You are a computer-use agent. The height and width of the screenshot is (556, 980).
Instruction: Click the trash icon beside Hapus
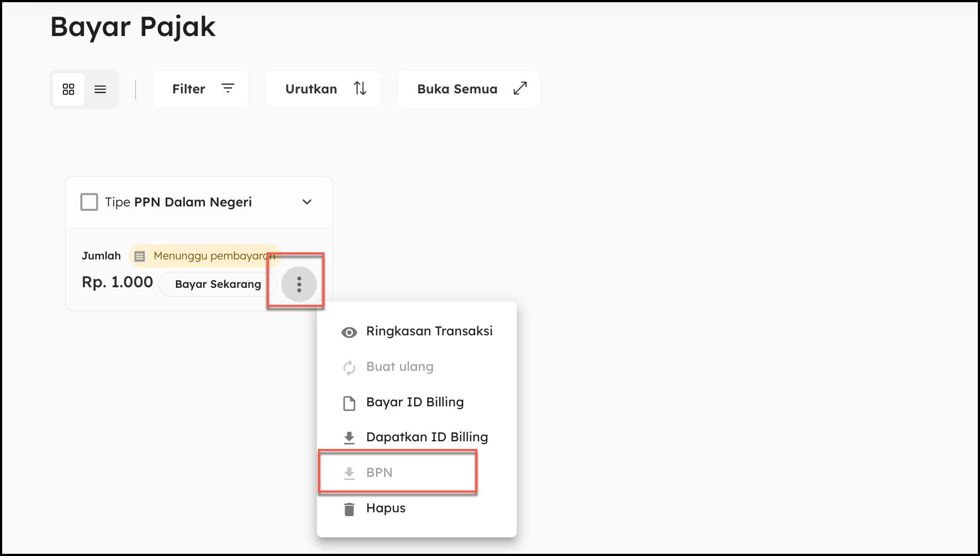click(349, 509)
